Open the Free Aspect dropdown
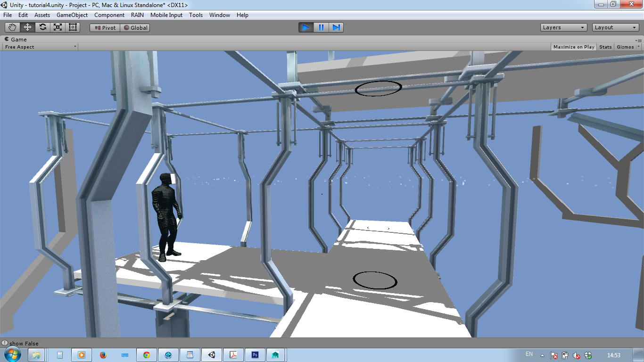644x362 pixels. pyautogui.click(x=41, y=47)
